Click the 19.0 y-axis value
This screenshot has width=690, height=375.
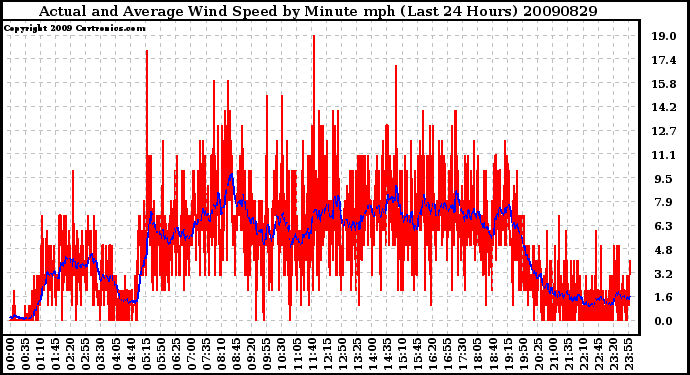(664, 37)
